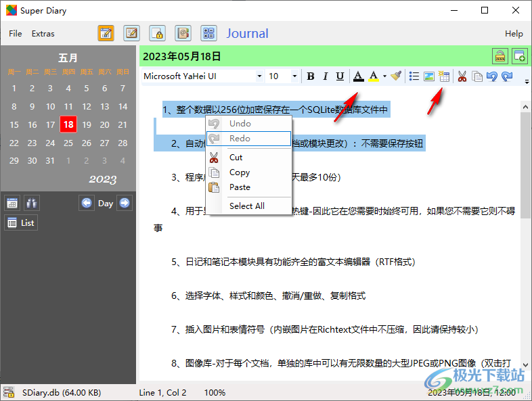The image size is (532, 401).
Task: Open the Journal module icon
Action: pyautogui.click(x=106, y=33)
